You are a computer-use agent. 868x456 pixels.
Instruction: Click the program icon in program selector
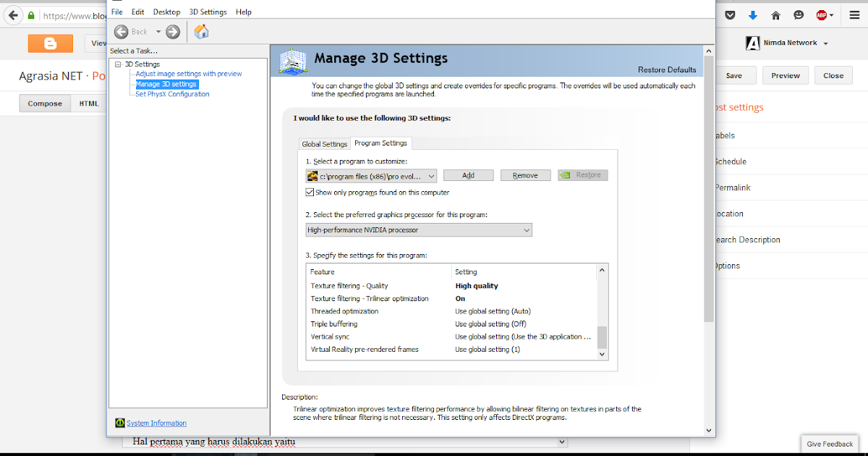[312, 175]
